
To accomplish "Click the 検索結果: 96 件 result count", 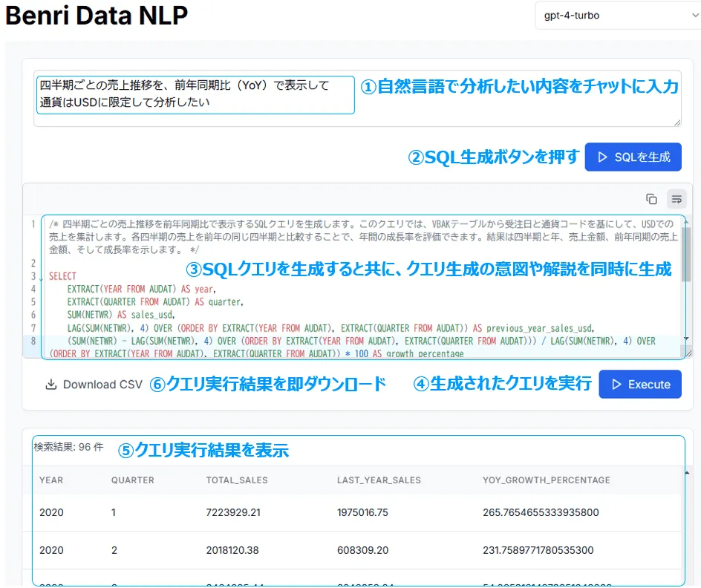I will coord(68,447).
